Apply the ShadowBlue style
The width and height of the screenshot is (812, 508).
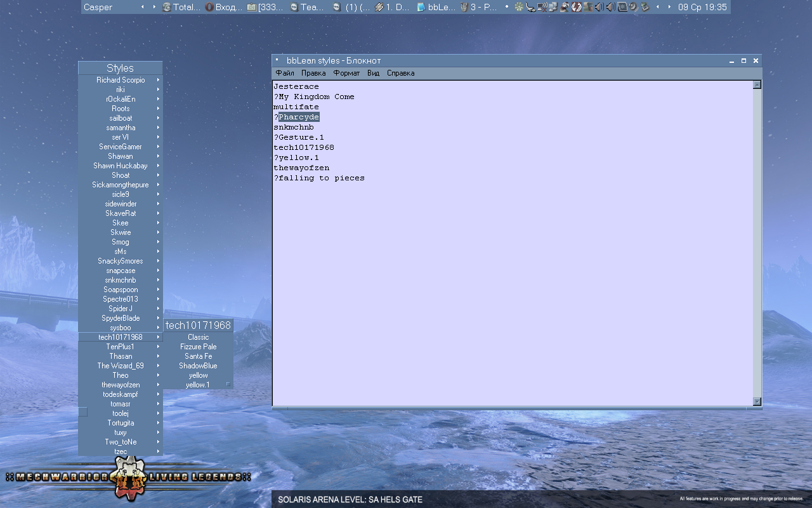click(x=198, y=366)
